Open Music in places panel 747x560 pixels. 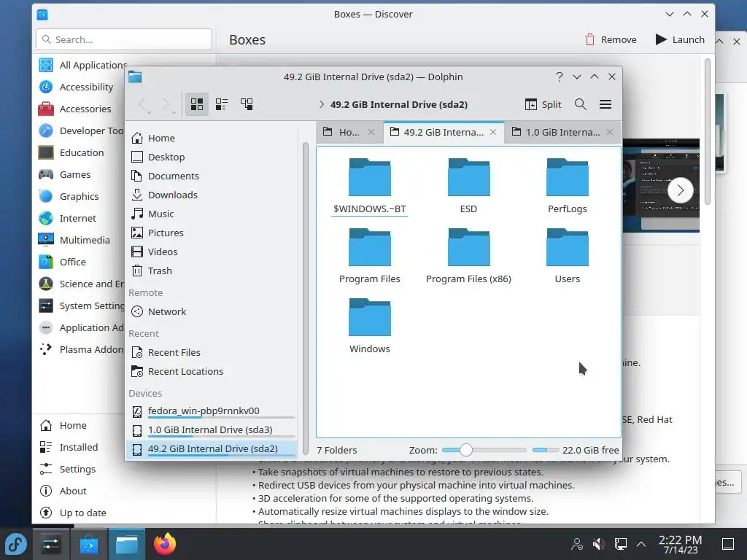214,214
